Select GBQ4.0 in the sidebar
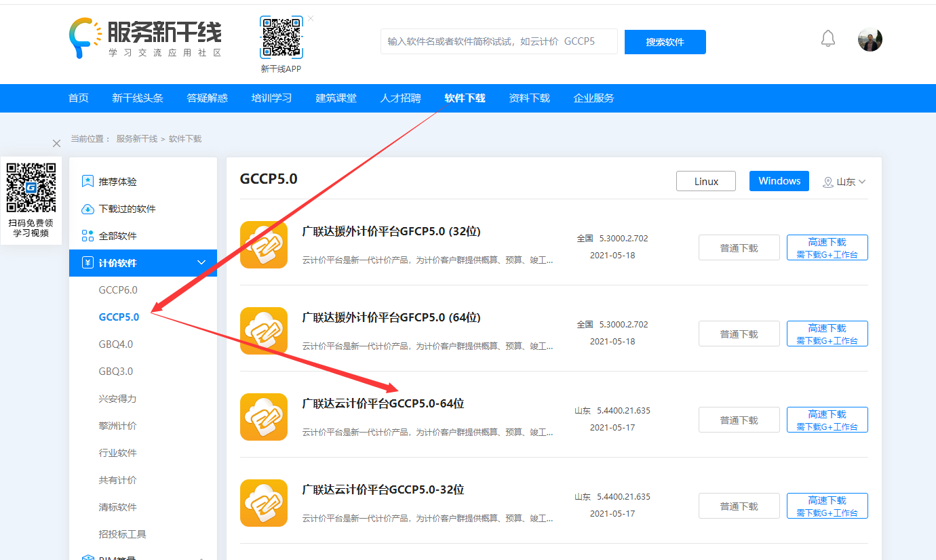 point(116,344)
